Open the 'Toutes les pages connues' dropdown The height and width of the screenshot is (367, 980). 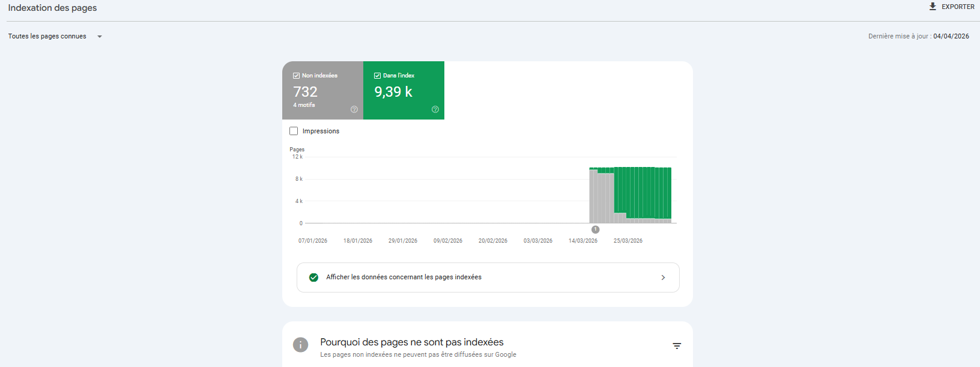click(55, 37)
